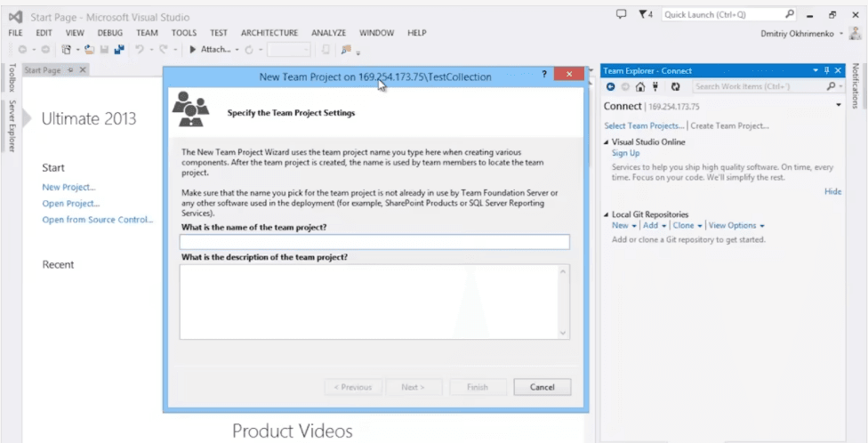Image resolution: width=868 pixels, height=443 pixels.
Task: Click the Refresh browser toolbar icon
Action: tap(249, 50)
